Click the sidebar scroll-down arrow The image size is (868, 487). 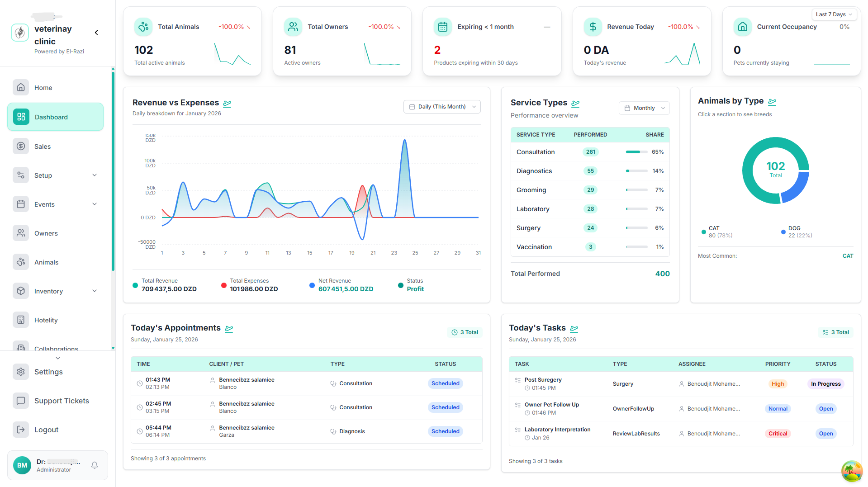113,348
